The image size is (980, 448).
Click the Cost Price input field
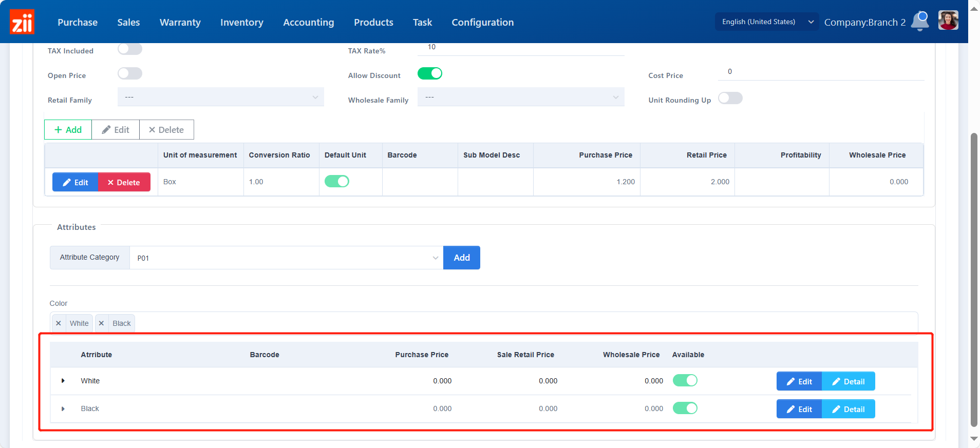tap(820, 72)
